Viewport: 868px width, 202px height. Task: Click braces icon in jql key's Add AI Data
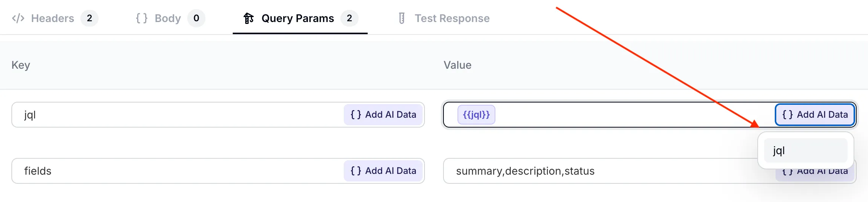[x=356, y=115]
